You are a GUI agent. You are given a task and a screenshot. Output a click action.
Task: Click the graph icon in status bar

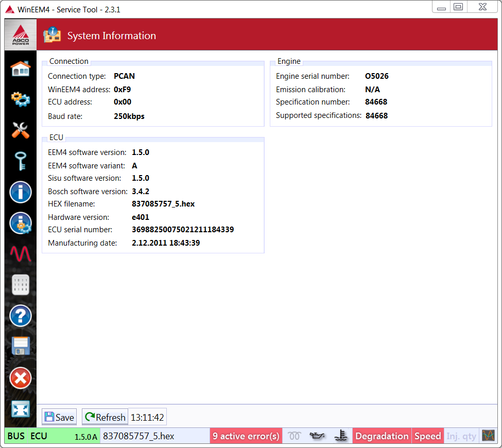488,436
